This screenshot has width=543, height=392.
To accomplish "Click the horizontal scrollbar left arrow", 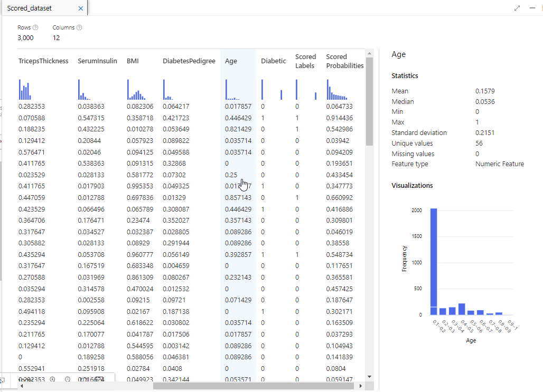I will point(22,386).
